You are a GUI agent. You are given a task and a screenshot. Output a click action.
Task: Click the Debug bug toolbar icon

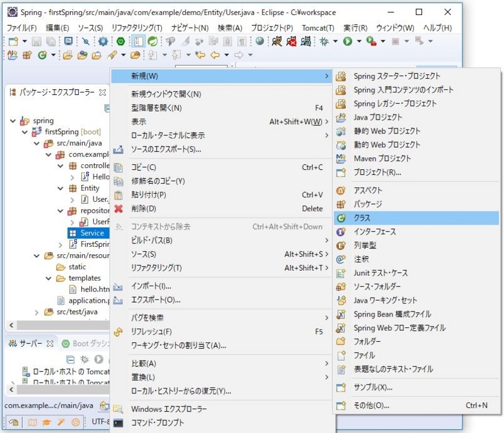coord(324,42)
